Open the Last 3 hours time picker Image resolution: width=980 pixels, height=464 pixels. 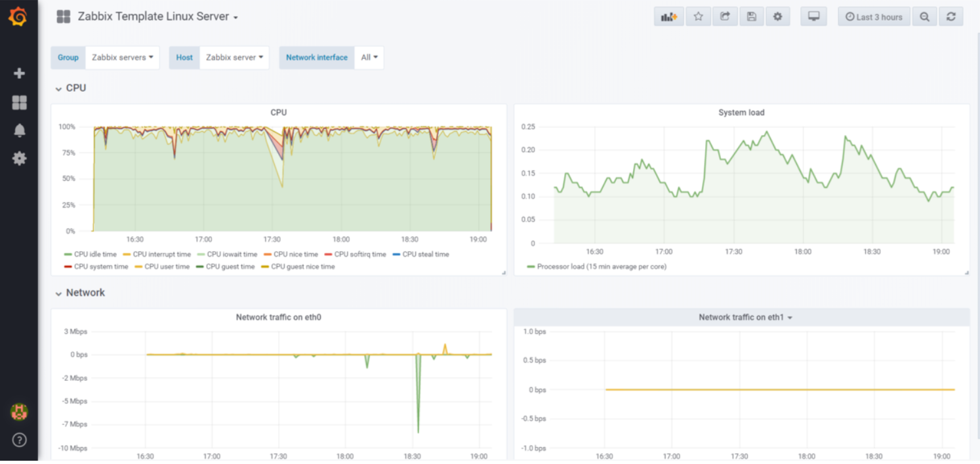[x=874, y=17]
